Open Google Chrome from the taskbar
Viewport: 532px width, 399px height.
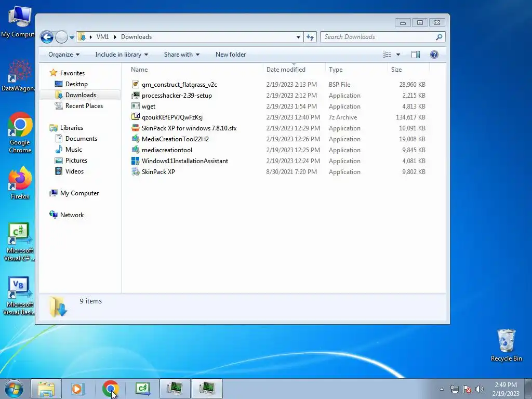(x=110, y=389)
